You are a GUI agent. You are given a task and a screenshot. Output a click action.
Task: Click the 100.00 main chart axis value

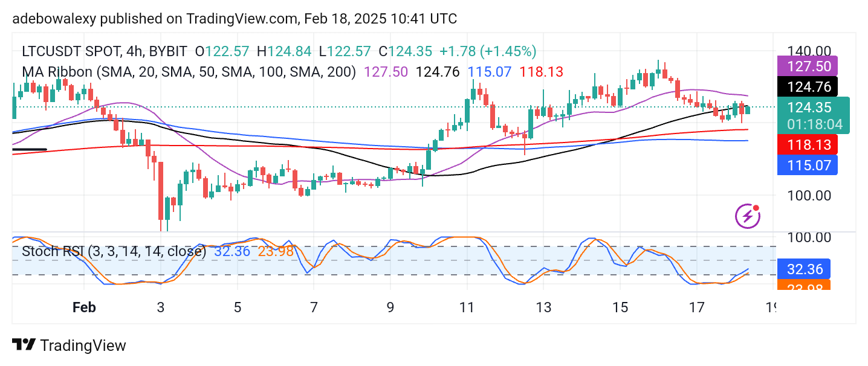(x=809, y=195)
